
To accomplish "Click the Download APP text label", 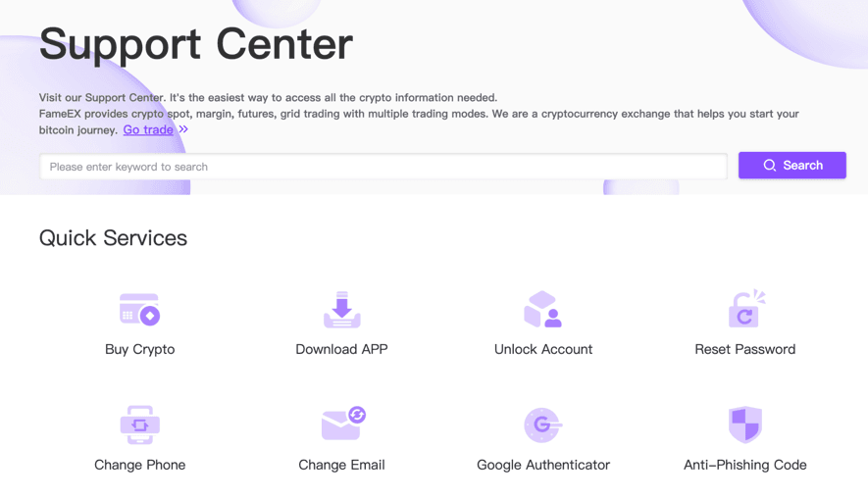I will [x=341, y=349].
